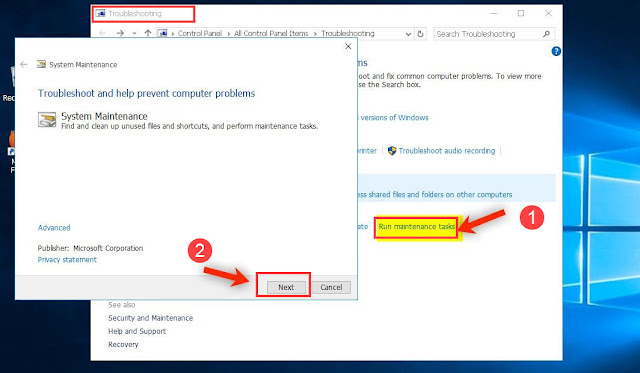Open the Recovery link under See also

(123, 344)
